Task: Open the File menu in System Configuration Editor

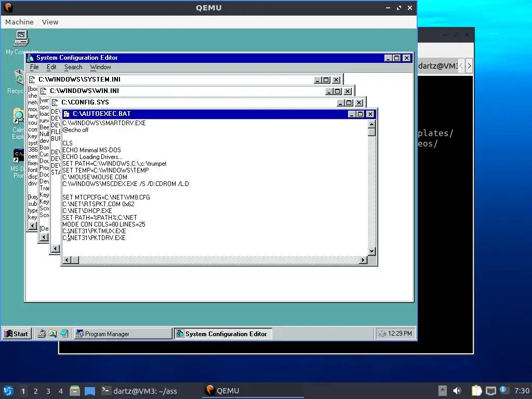Action: coord(34,67)
